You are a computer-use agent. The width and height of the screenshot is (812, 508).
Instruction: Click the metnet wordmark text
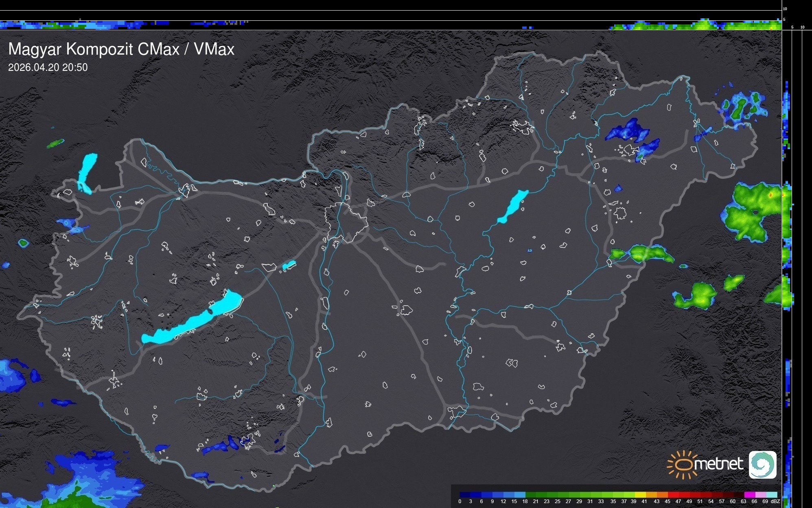point(718,464)
